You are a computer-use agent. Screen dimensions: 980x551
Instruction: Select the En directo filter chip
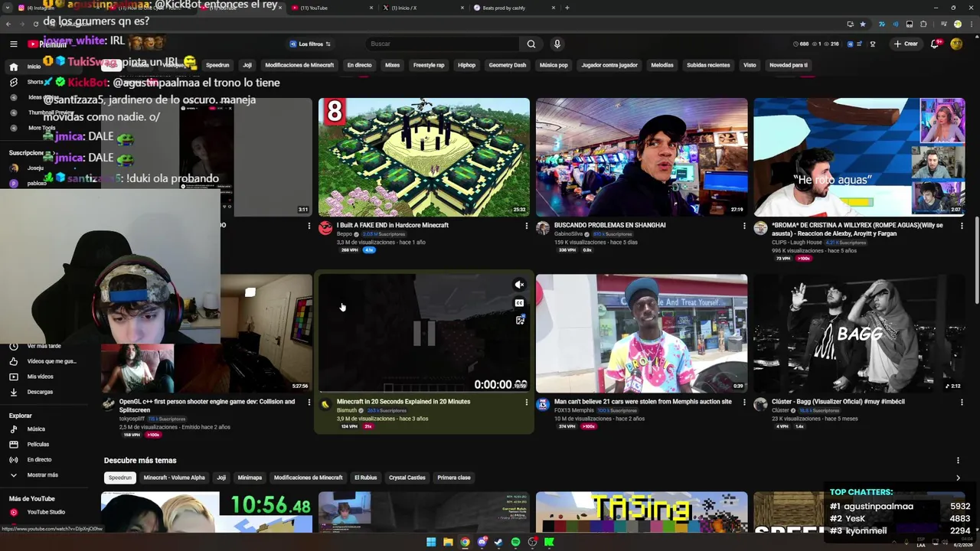click(359, 65)
